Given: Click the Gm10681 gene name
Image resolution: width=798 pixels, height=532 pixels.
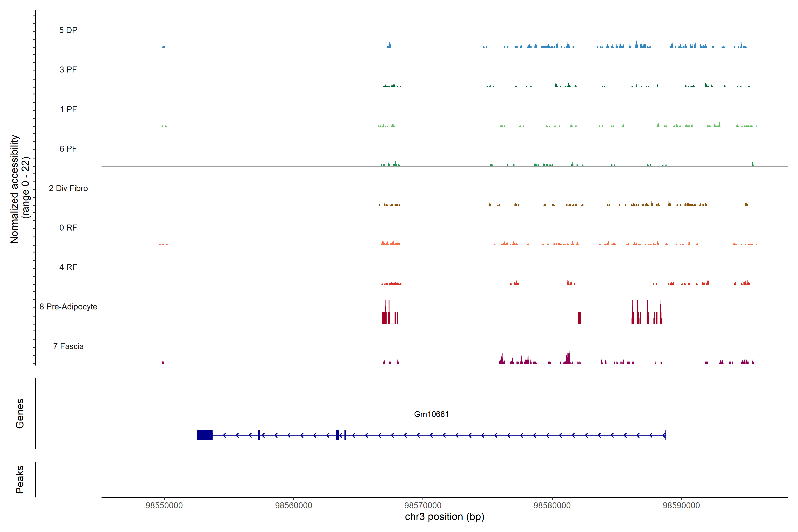Looking at the screenshot, I should pyautogui.click(x=431, y=414).
